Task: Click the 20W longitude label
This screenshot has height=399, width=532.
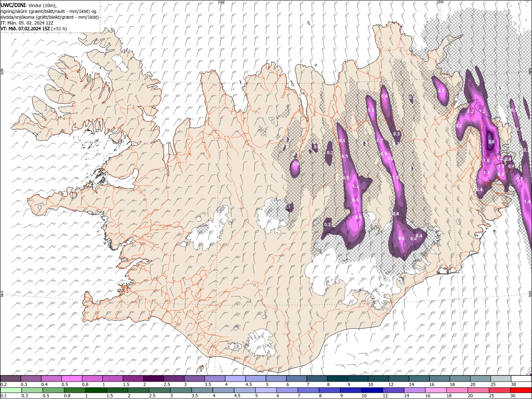Action: 221,2
